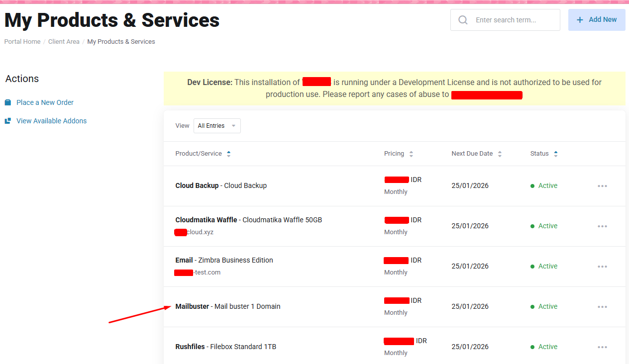Screen dimensions: 629x364
Task: Open the All Entries view dropdown
Action: click(217, 126)
